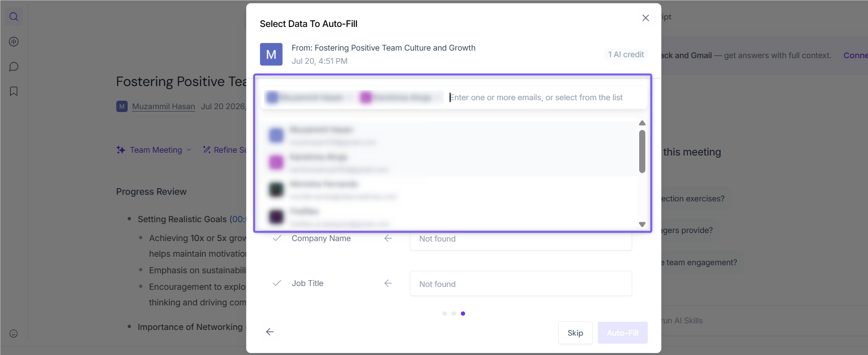
Task: Click the smiley feedback icon in sidebar
Action: coord(14,334)
